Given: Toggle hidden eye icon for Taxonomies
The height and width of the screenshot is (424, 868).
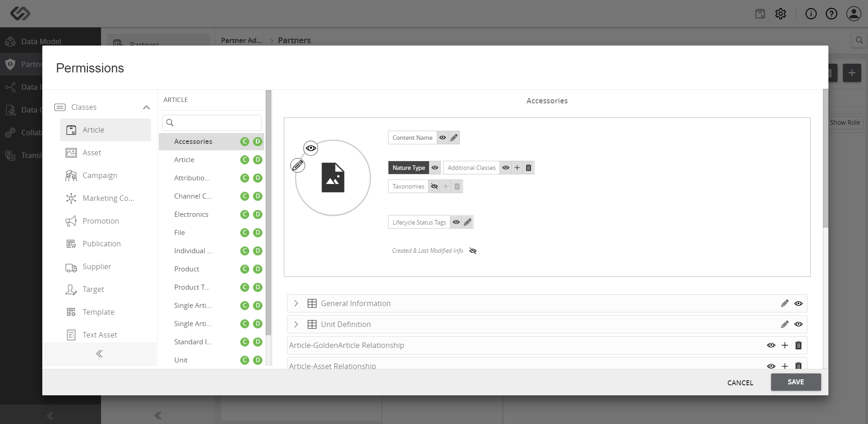Looking at the screenshot, I should pyautogui.click(x=434, y=186).
